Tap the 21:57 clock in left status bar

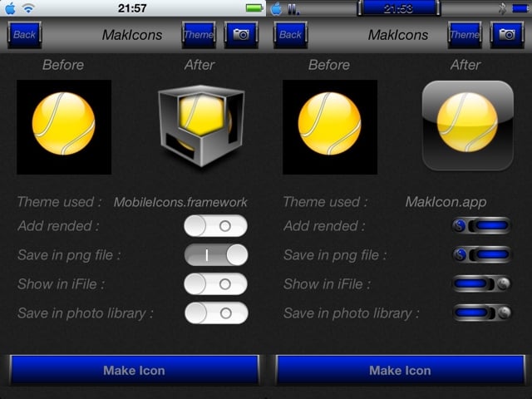point(132,8)
